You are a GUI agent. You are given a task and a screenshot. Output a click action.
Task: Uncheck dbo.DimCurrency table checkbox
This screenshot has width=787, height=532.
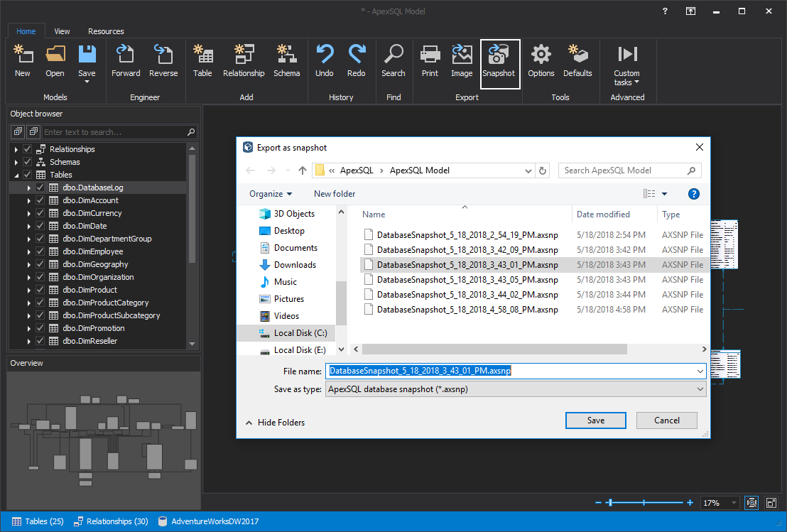(40, 213)
